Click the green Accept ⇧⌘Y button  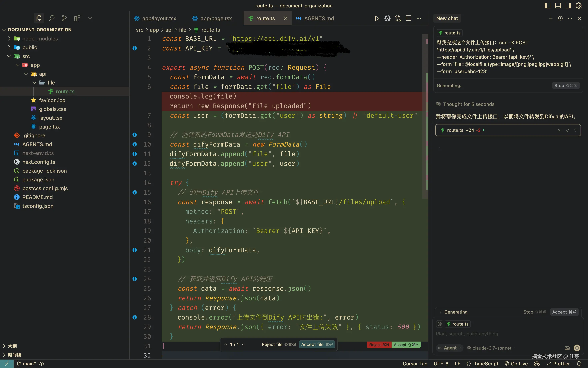pyautogui.click(x=406, y=345)
